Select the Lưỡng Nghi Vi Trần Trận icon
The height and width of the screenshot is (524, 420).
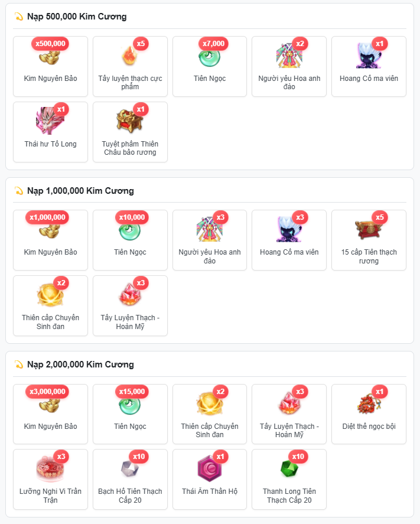point(50,468)
